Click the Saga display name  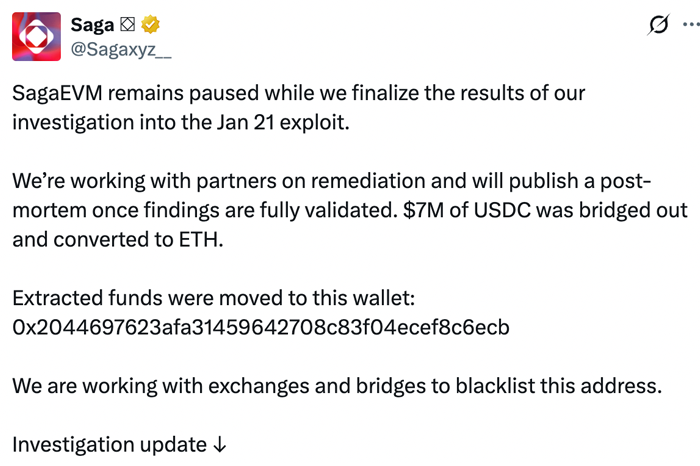92,24
